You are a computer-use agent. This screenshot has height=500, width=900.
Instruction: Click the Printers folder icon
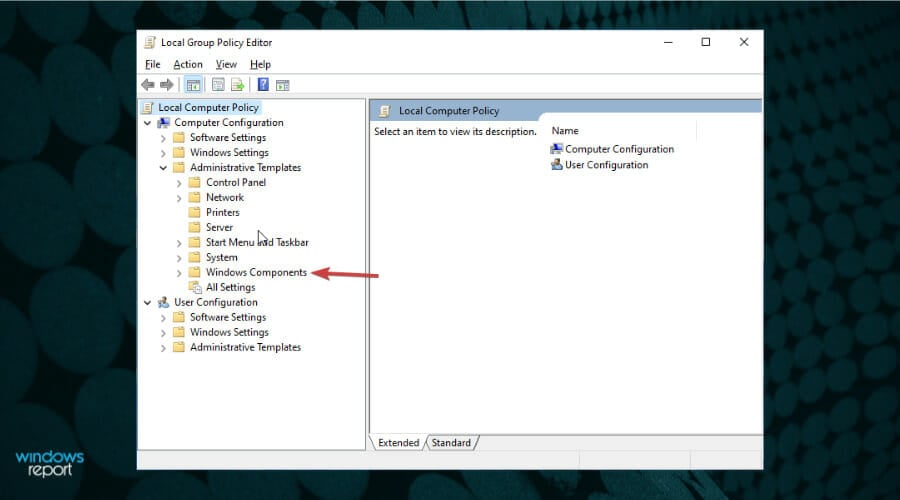tap(195, 212)
